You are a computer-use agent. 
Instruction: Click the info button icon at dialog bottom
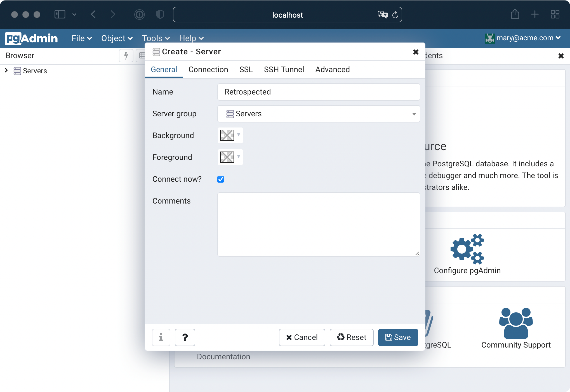pyautogui.click(x=161, y=337)
